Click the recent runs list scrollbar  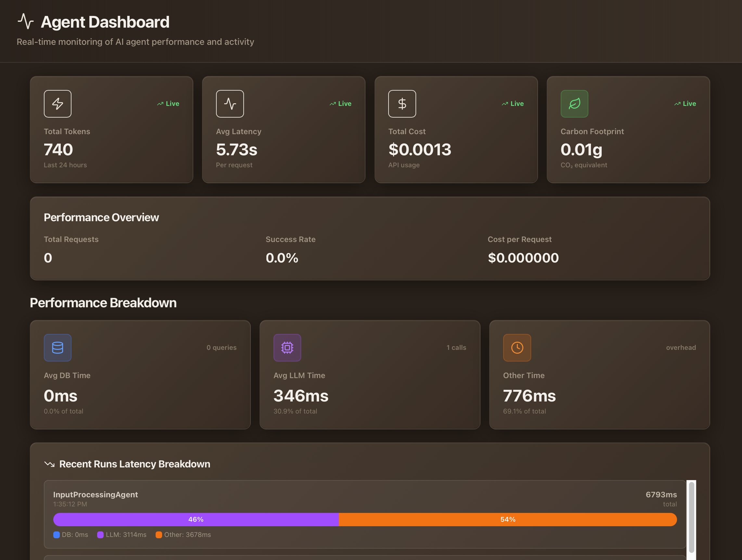[691, 517]
